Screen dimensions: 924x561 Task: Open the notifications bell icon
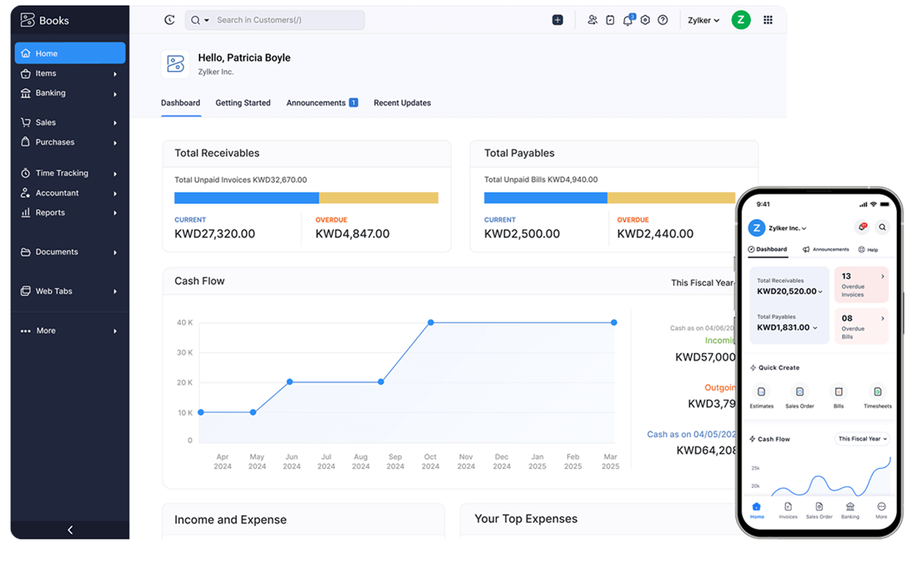pyautogui.click(x=628, y=20)
